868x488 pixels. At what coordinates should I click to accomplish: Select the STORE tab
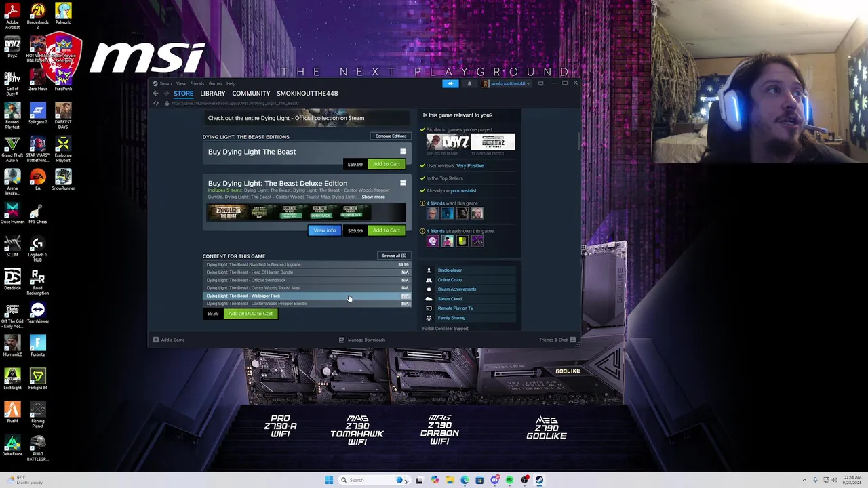183,94
